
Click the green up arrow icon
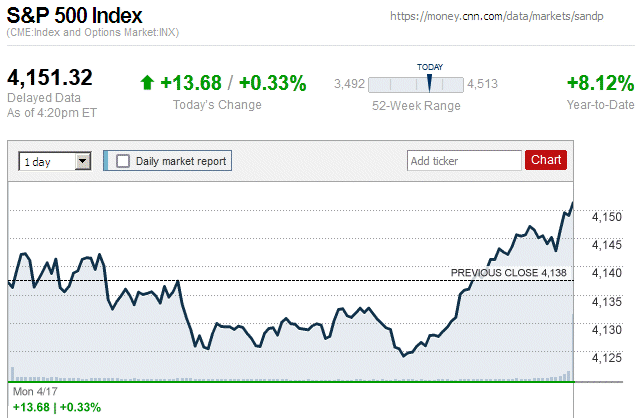tap(147, 82)
